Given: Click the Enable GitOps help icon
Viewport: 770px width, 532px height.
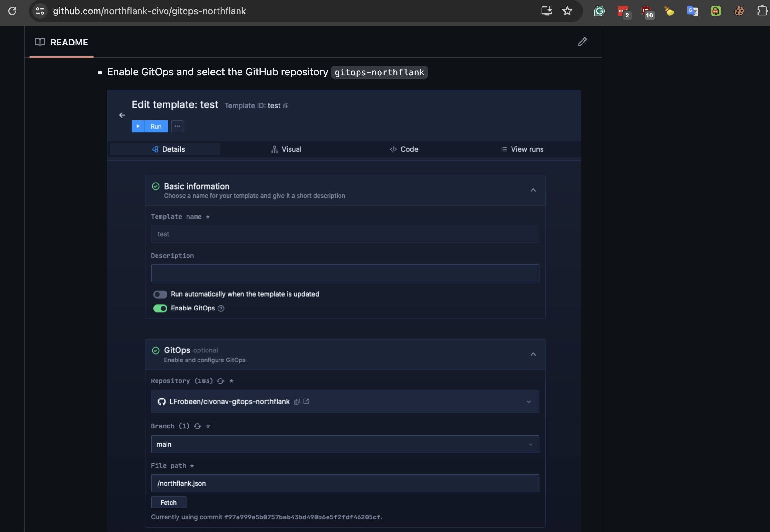Looking at the screenshot, I should (221, 308).
